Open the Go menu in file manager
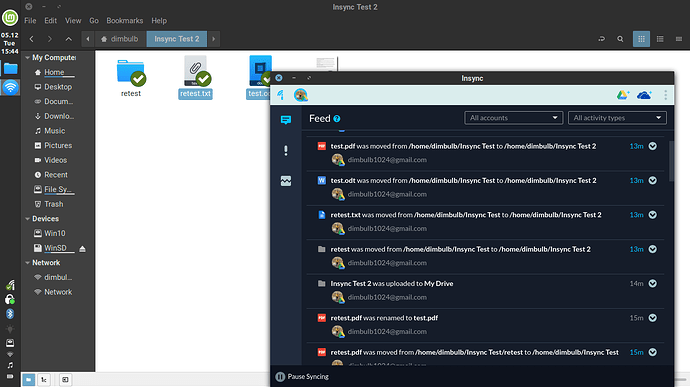This screenshot has width=690, height=387. point(94,21)
